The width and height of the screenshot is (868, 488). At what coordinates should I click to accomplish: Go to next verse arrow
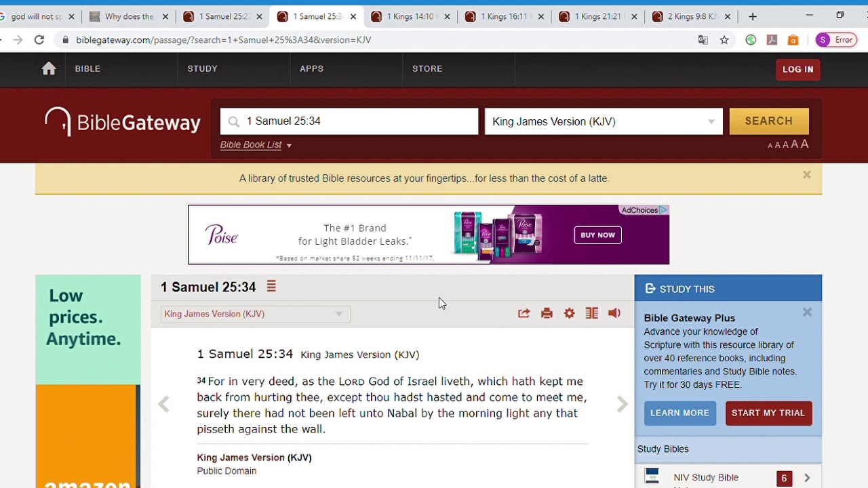[622, 405]
